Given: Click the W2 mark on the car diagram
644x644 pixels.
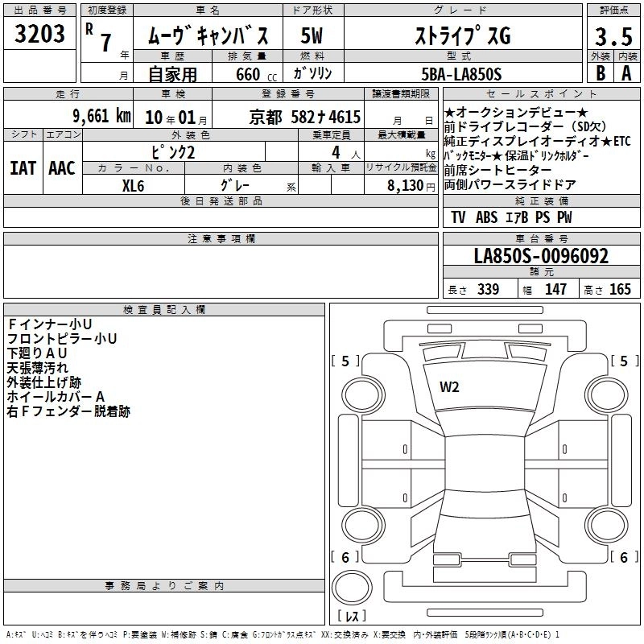Looking at the screenshot, I should [x=449, y=387].
